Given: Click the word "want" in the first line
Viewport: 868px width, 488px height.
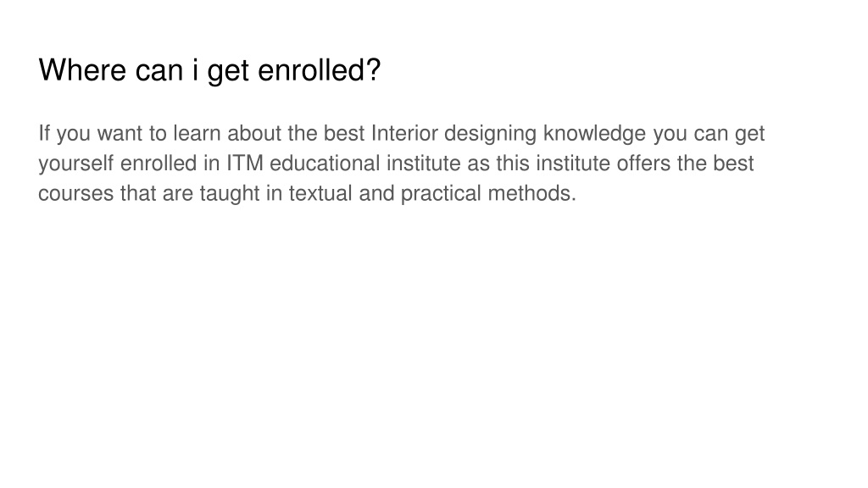Looking at the screenshot, I should (x=120, y=133).
